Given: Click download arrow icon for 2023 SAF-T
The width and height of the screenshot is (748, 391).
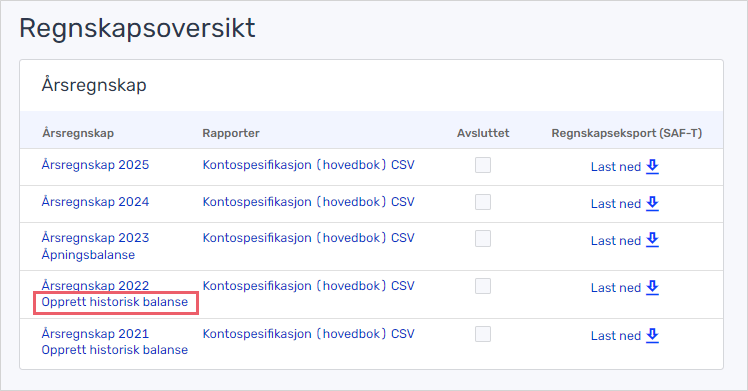Looking at the screenshot, I should click(x=653, y=240).
